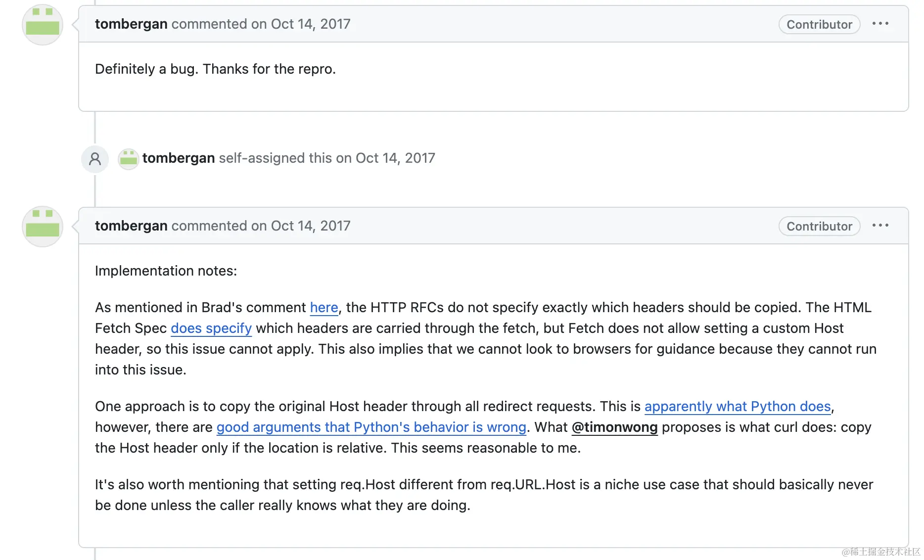The height and width of the screenshot is (560, 924).
Task: Click Contributor badge on "Definitely a bug" comment
Action: 819,24
